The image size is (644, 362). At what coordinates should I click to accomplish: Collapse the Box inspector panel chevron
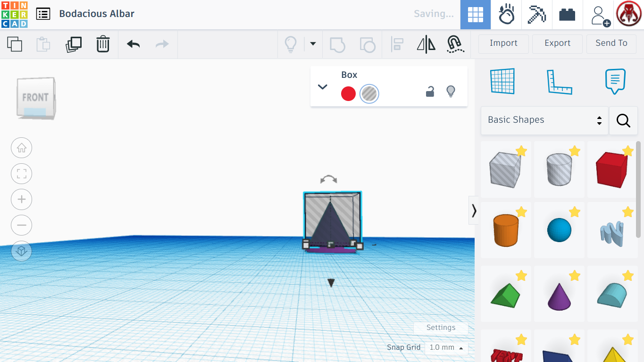point(323,87)
